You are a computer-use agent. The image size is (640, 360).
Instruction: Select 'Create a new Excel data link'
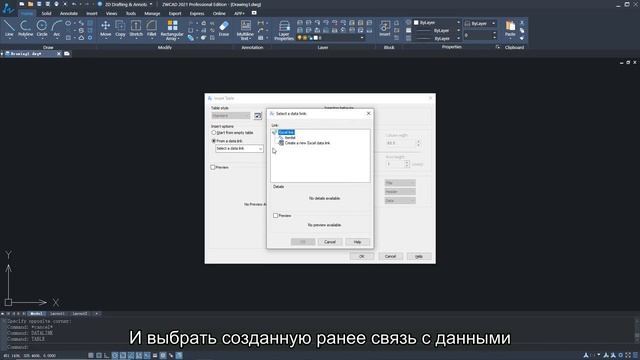tap(307, 143)
